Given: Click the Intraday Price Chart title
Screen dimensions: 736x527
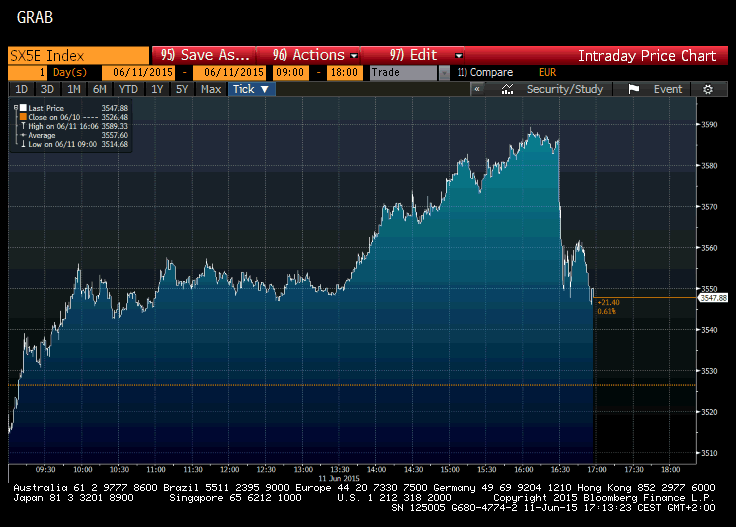Looking at the screenshot, I should [647, 56].
